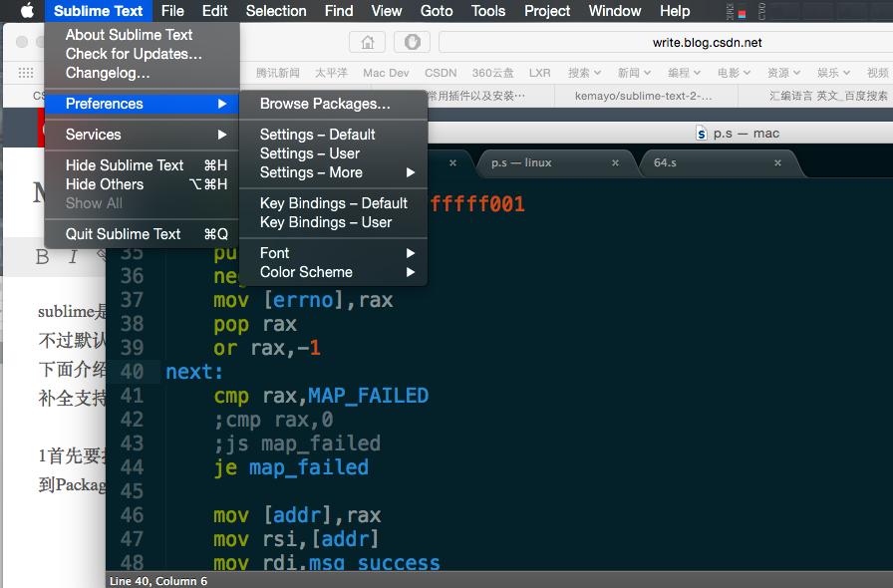
Task: Open the Find menu
Action: pos(339,11)
